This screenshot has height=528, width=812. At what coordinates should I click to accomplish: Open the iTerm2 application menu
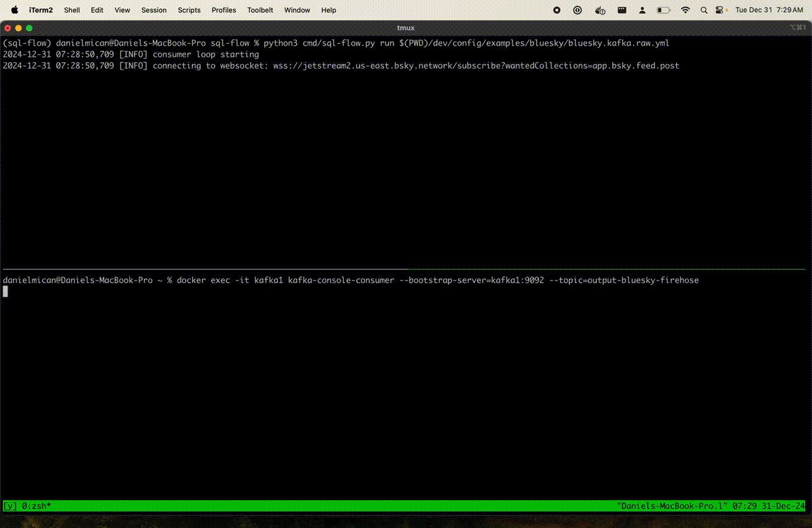coord(41,10)
